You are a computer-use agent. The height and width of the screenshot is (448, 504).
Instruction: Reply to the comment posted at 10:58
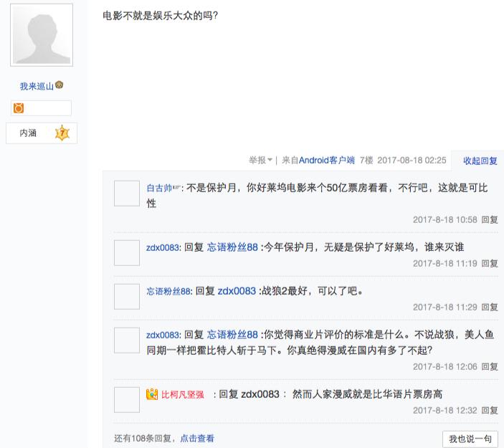click(490, 219)
